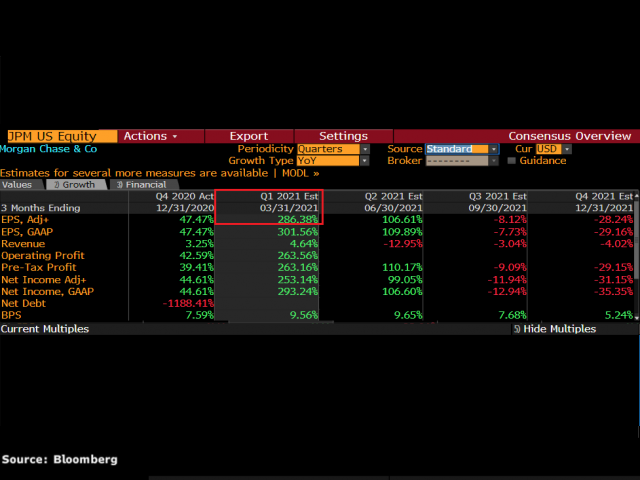The height and width of the screenshot is (480, 640).
Task: Open Settings in the toolbar
Action: coord(343,136)
